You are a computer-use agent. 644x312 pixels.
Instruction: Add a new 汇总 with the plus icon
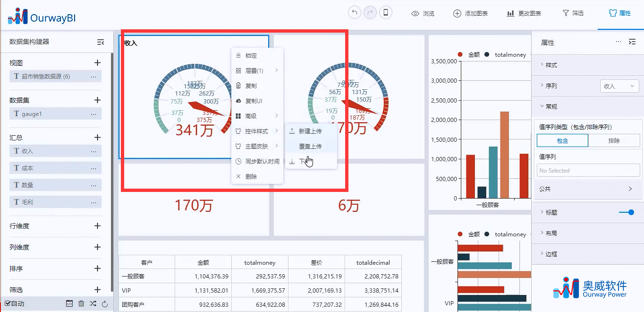97,138
